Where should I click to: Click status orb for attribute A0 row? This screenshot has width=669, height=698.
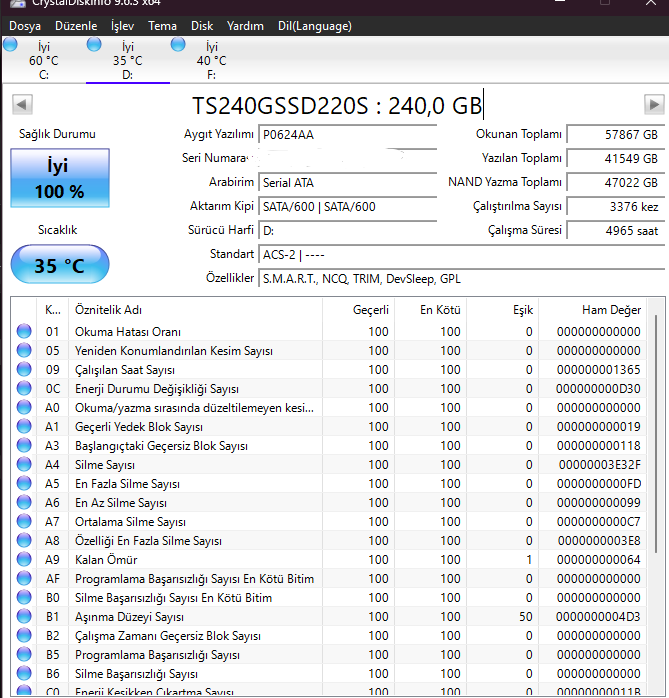pos(24,407)
